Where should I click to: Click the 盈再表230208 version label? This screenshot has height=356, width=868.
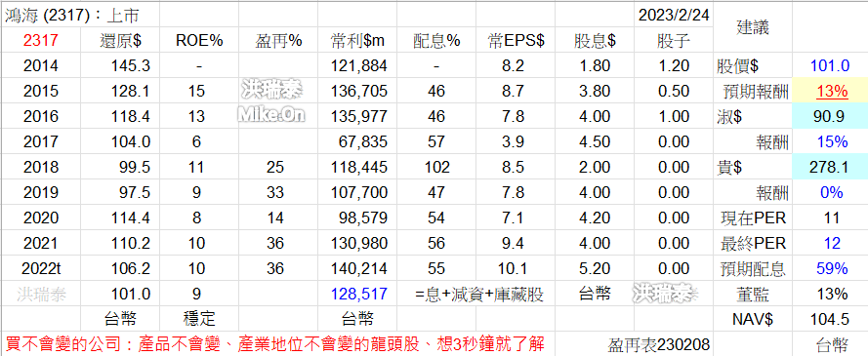click(658, 345)
